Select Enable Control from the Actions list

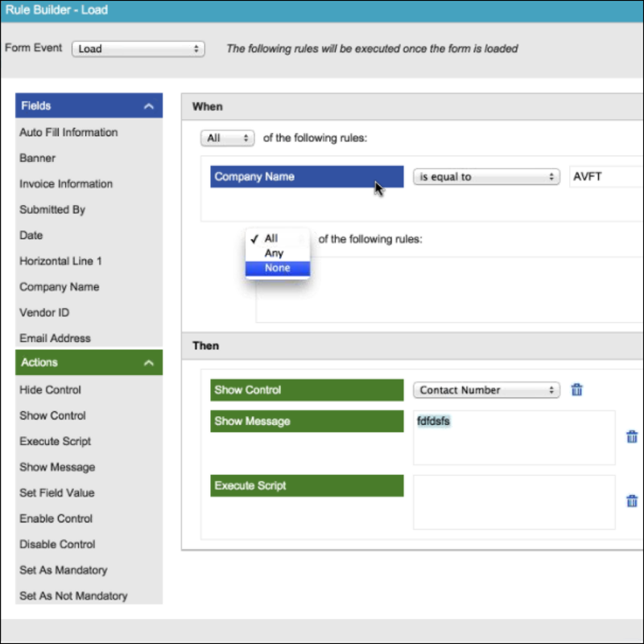(x=56, y=518)
